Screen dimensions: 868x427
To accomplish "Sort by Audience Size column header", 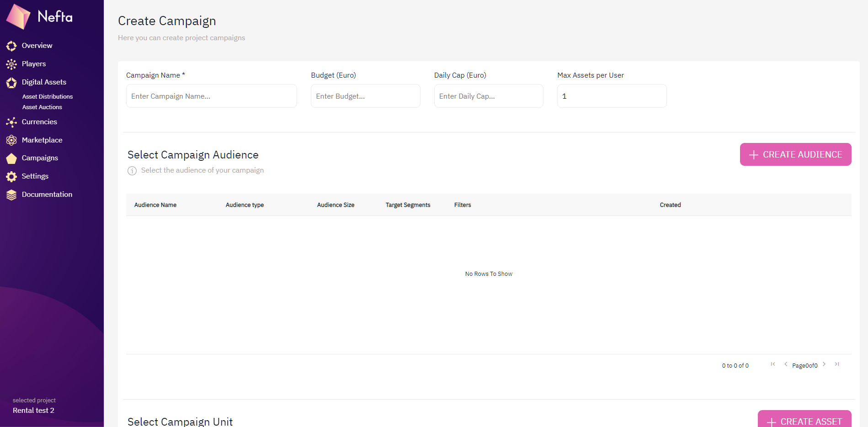I will pyautogui.click(x=336, y=205).
